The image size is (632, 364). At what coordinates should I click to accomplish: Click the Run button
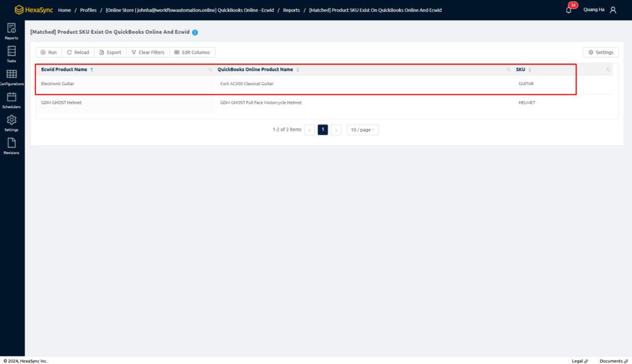pos(49,52)
